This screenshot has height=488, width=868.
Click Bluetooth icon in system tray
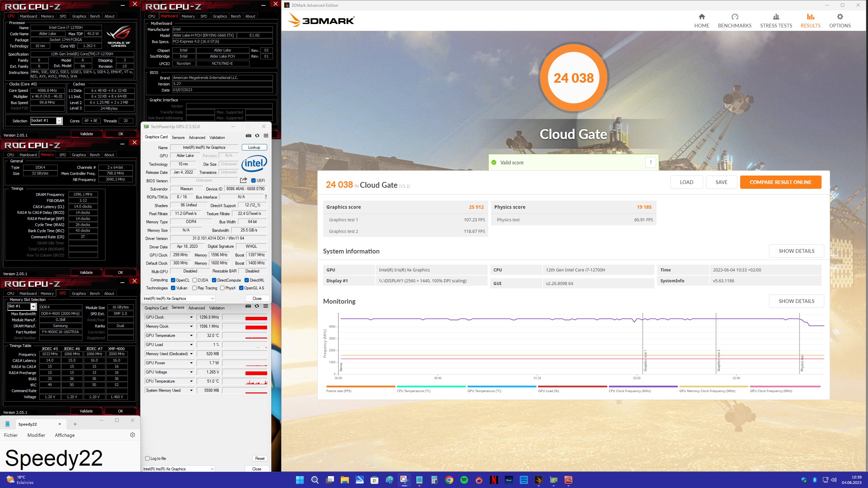tap(814, 480)
